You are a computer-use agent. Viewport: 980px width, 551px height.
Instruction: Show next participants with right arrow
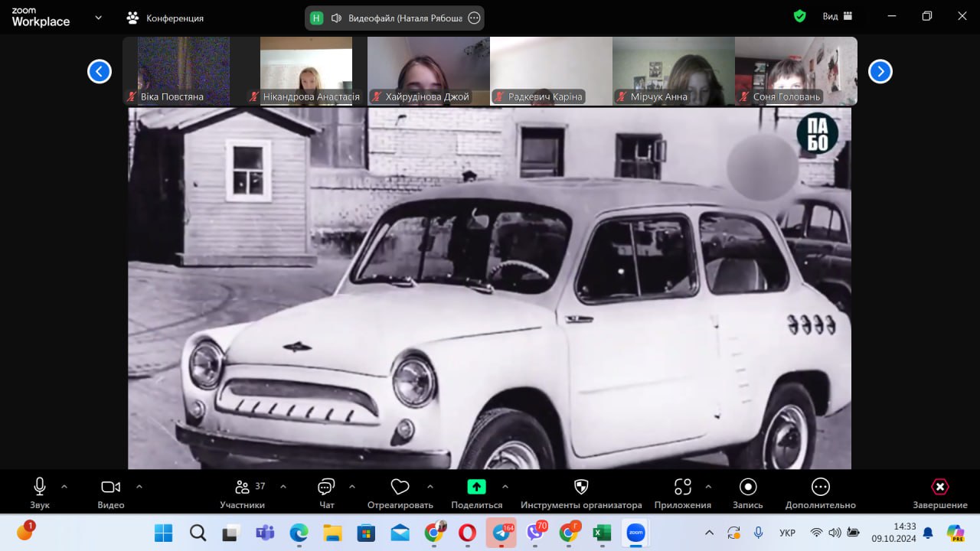(880, 71)
